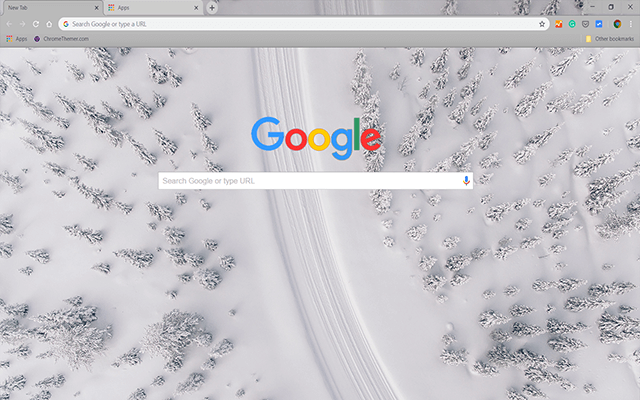Go forward to the next page
The image size is (640, 400).
click(x=22, y=24)
